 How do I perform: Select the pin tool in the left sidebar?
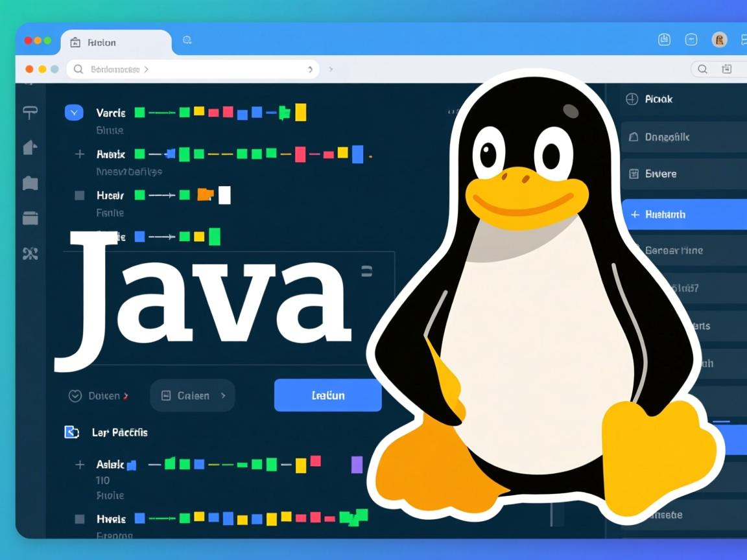[x=29, y=113]
